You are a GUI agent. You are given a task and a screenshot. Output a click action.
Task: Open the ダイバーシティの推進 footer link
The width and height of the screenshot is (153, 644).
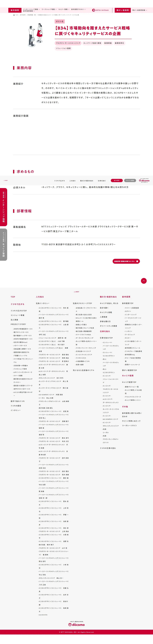click(x=109, y=326)
